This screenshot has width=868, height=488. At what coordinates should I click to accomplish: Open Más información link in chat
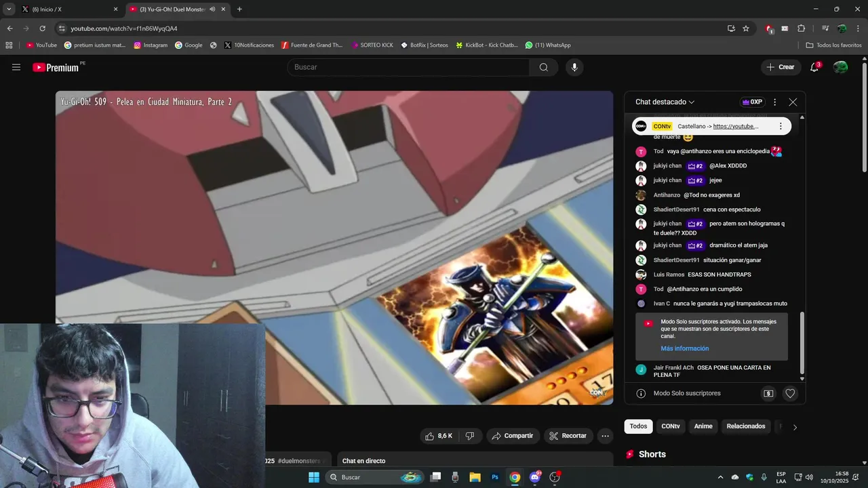[685, 348]
